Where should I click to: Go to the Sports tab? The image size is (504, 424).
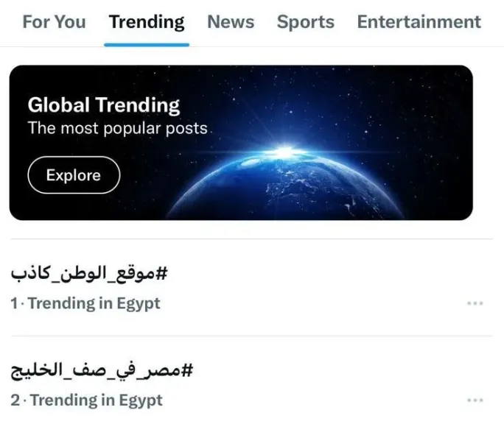(305, 22)
